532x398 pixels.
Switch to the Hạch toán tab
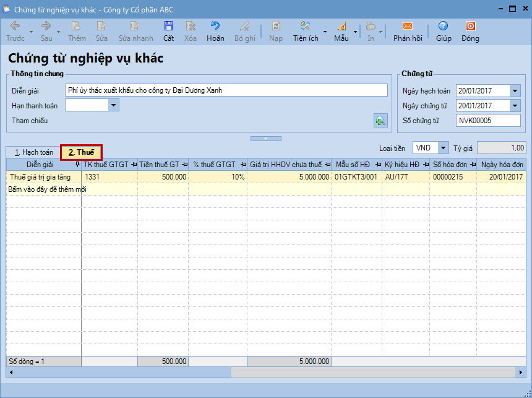click(34, 152)
